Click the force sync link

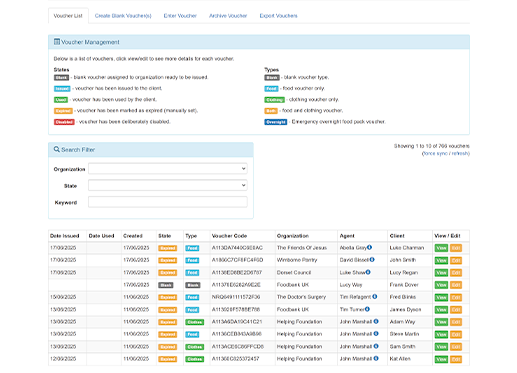coord(435,153)
